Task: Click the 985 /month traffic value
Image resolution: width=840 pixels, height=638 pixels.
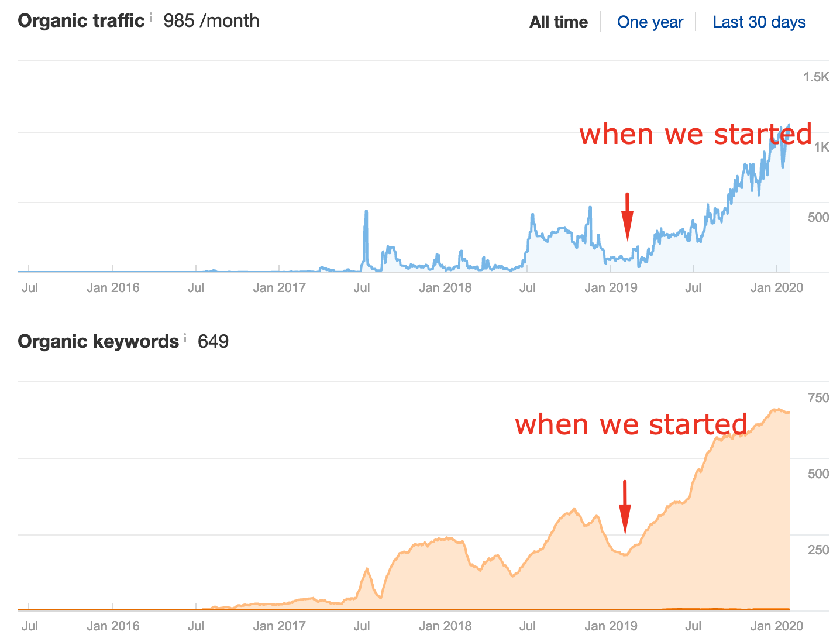Action: [x=211, y=21]
